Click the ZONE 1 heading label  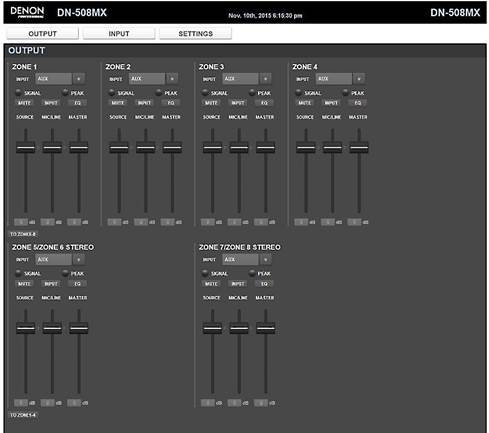point(24,67)
